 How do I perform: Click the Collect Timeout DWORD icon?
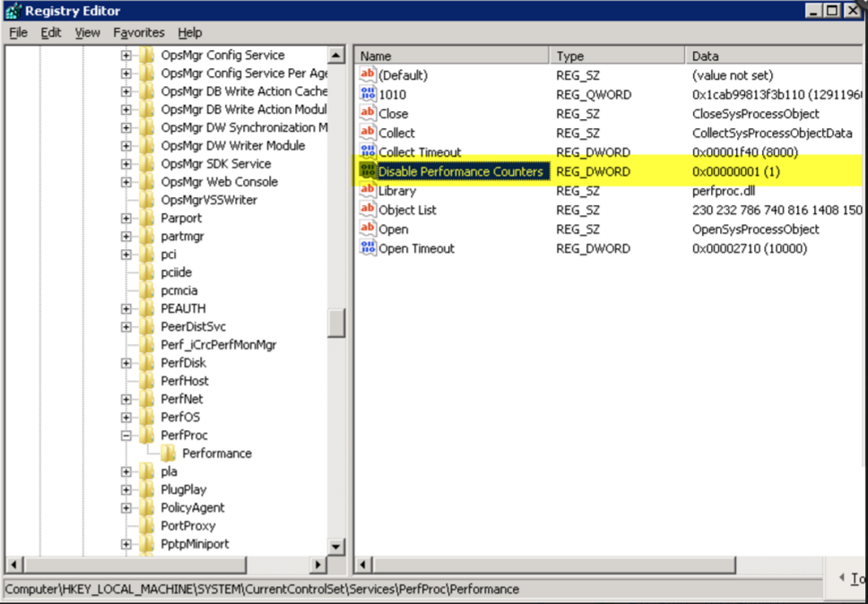tap(368, 152)
